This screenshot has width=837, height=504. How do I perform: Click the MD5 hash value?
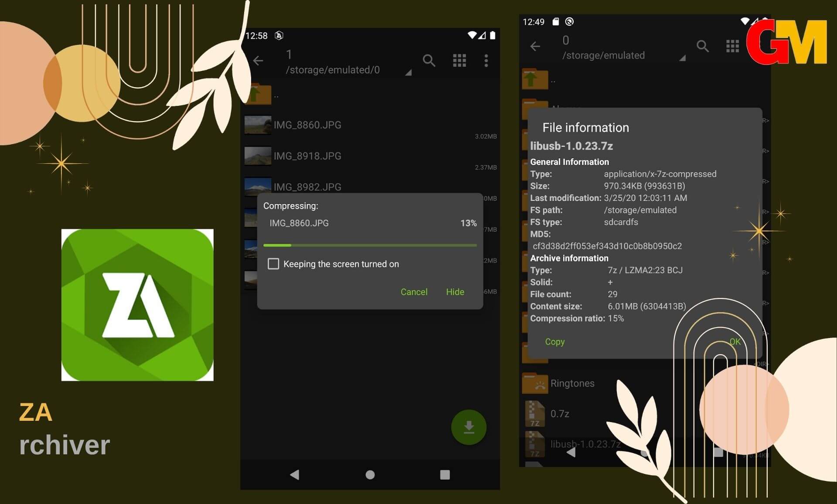607,246
